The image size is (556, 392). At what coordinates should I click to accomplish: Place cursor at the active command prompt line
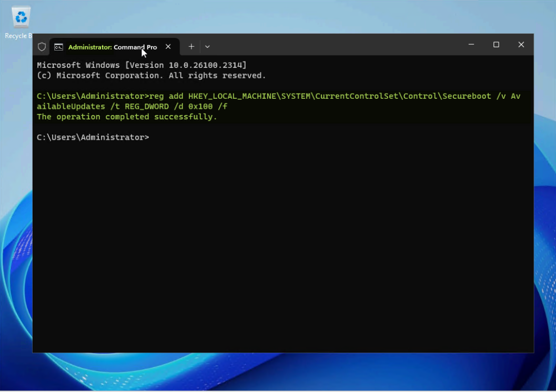(x=153, y=137)
